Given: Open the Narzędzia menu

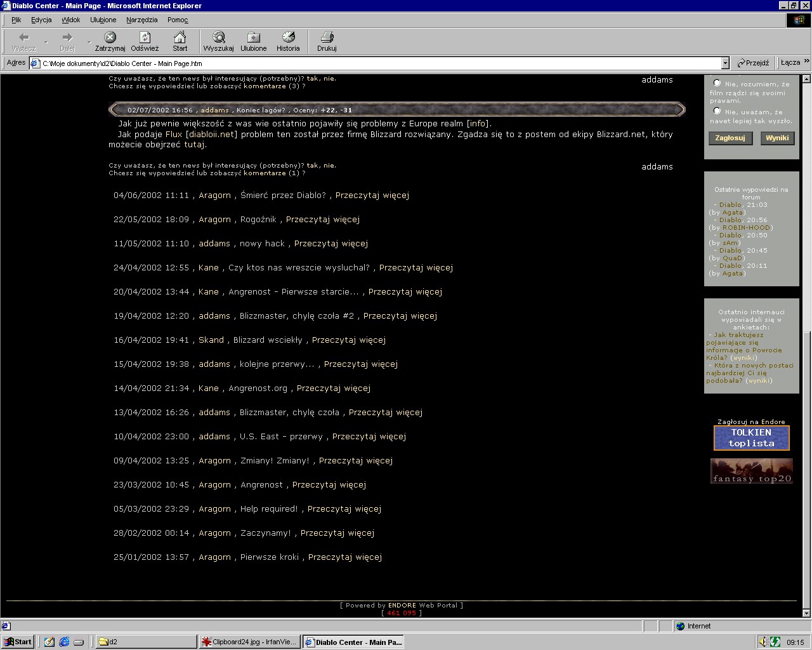Looking at the screenshot, I should [141, 20].
